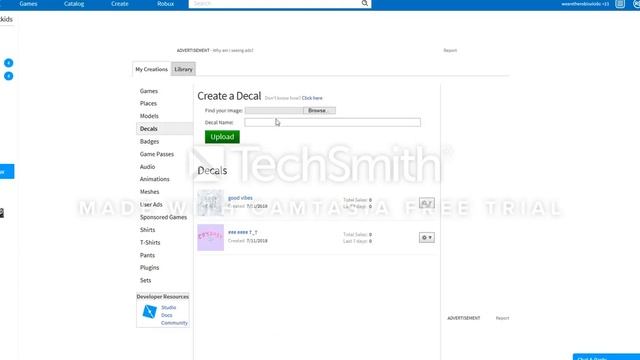Open the good vibes decal link
The width and height of the screenshot is (640, 360).
pos(240,198)
